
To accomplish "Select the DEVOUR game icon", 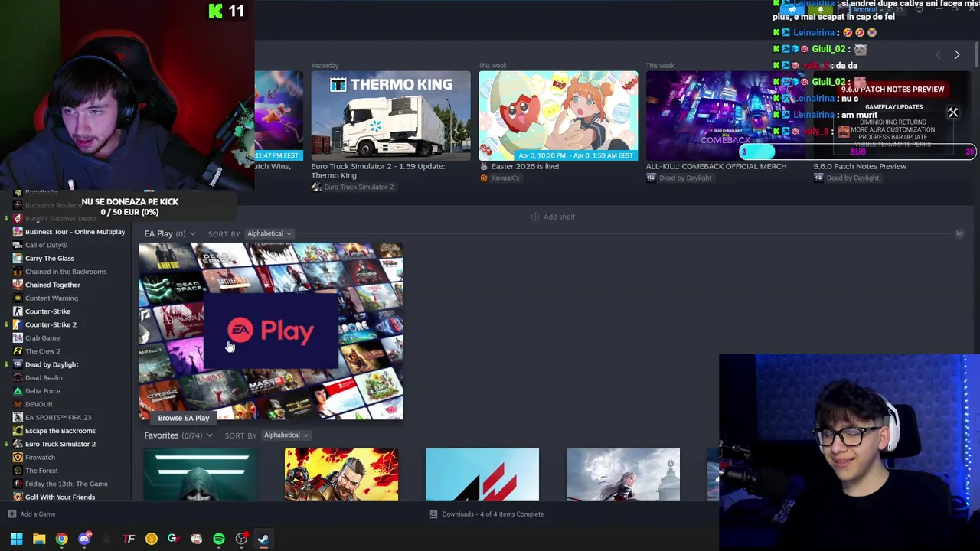I will 18,404.
